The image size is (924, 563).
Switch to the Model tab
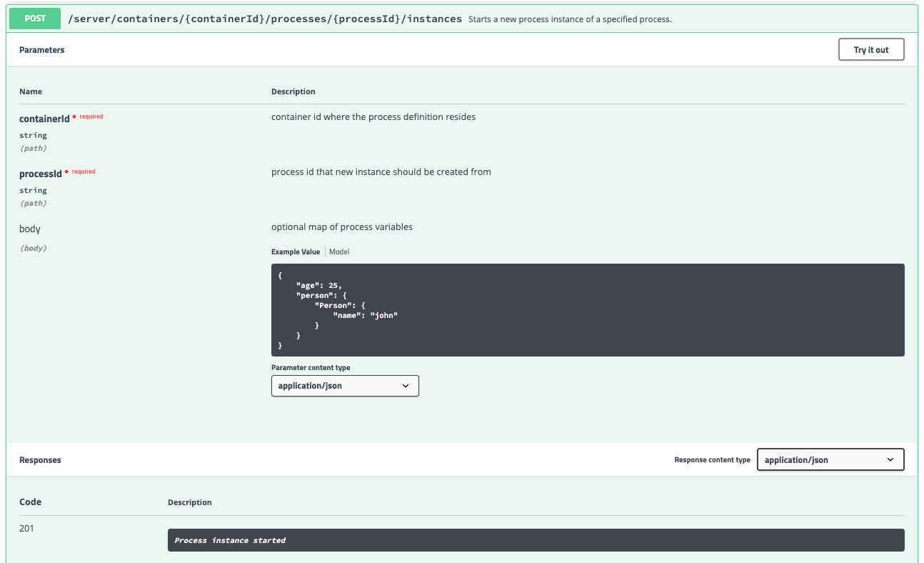point(339,251)
